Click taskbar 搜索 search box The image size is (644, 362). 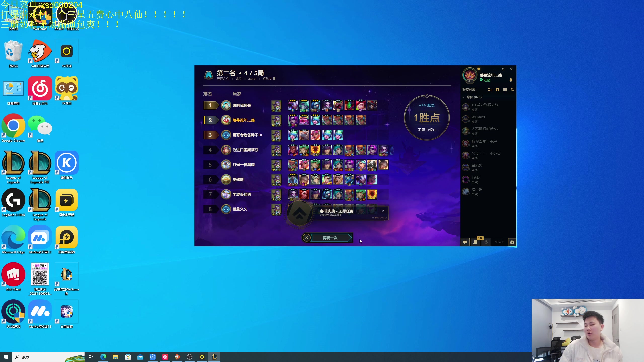point(48,357)
